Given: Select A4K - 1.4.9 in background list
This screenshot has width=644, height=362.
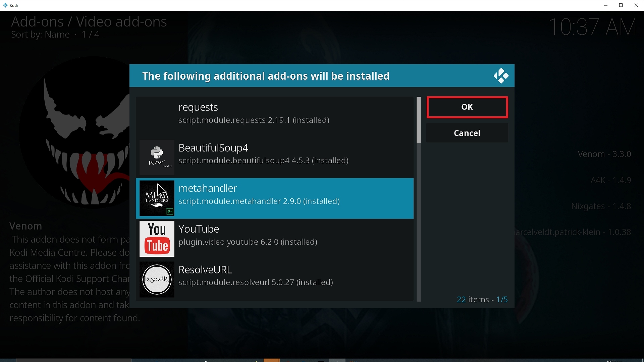Looking at the screenshot, I should pyautogui.click(x=611, y=180).
